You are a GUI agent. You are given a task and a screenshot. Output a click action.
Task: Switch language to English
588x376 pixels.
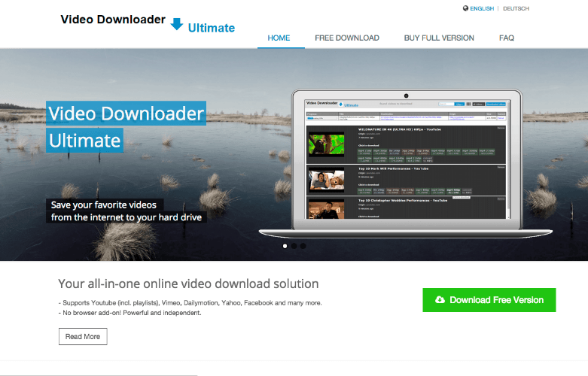[x=482, y=8]
